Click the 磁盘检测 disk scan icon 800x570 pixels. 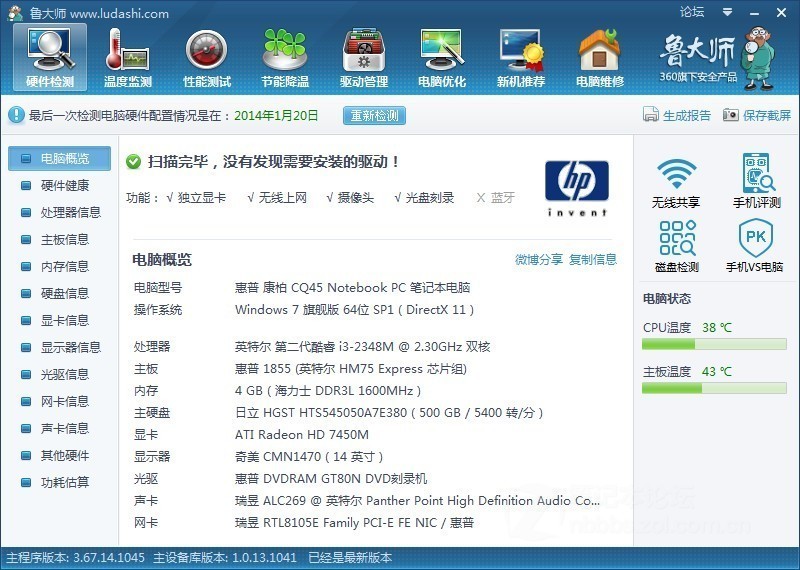point(677,238)
